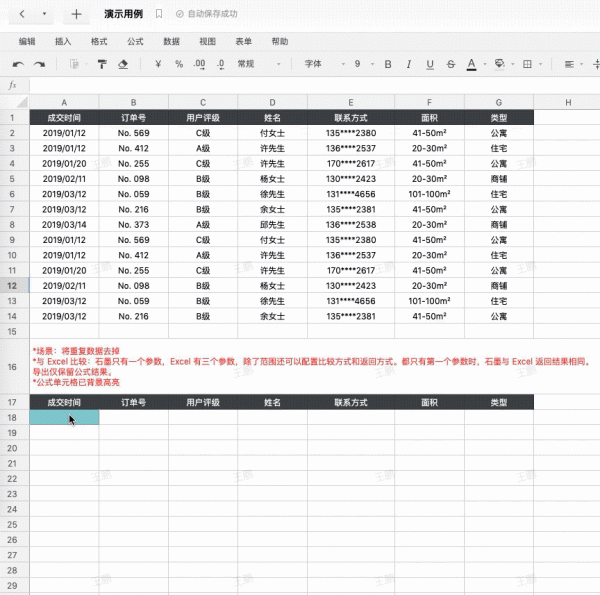Viewport: 600px width, 595px height.
Task: Toggle italic formatting
Action: [409, 64]
